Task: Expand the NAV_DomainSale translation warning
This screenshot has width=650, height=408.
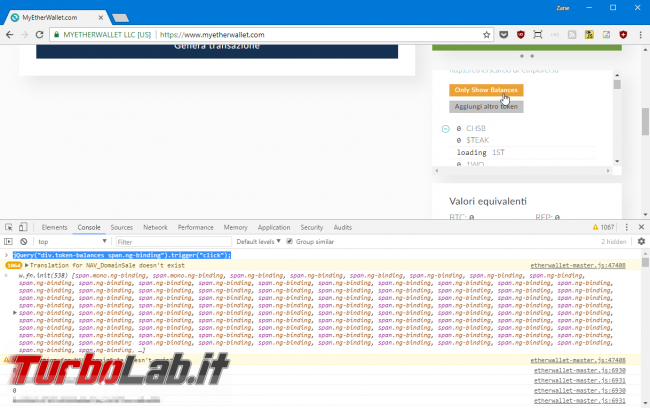Action: (x=27, y=265)
